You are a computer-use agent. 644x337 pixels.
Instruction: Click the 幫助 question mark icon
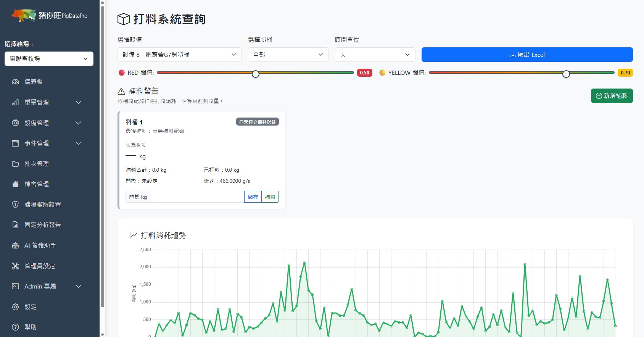click(15, 327)
